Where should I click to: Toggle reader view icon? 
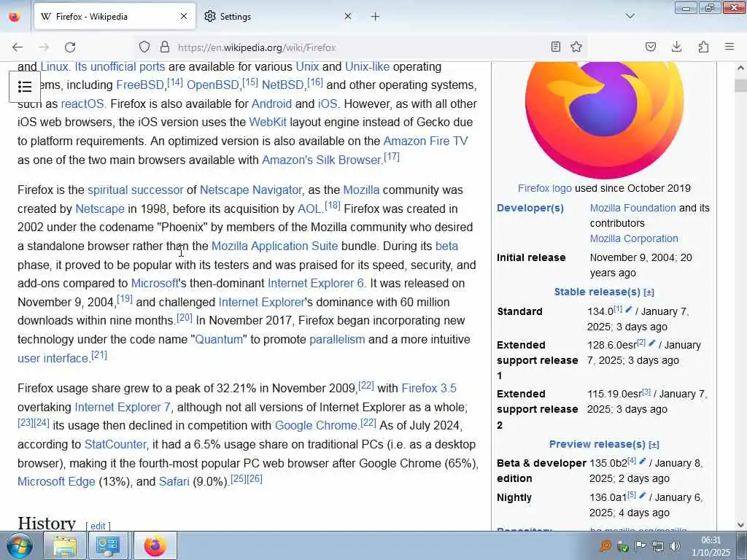point(555,47)
